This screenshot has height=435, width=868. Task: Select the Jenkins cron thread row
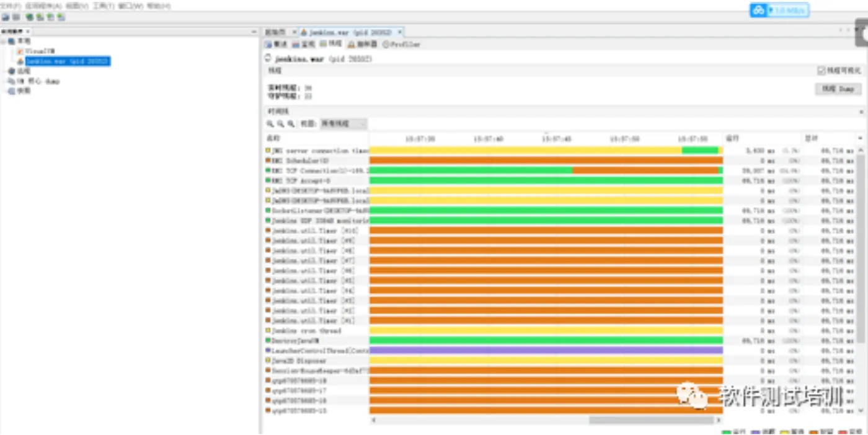click(560, 330)
